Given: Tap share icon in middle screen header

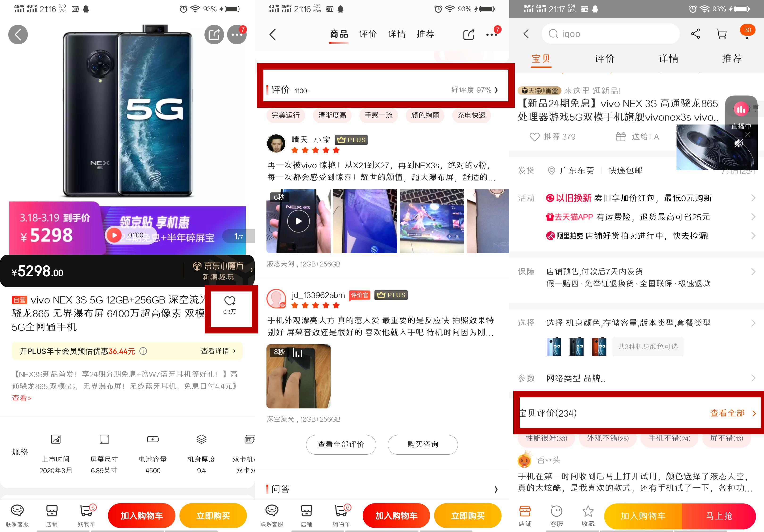Looking at the screenshot, I should coord(469,34).
